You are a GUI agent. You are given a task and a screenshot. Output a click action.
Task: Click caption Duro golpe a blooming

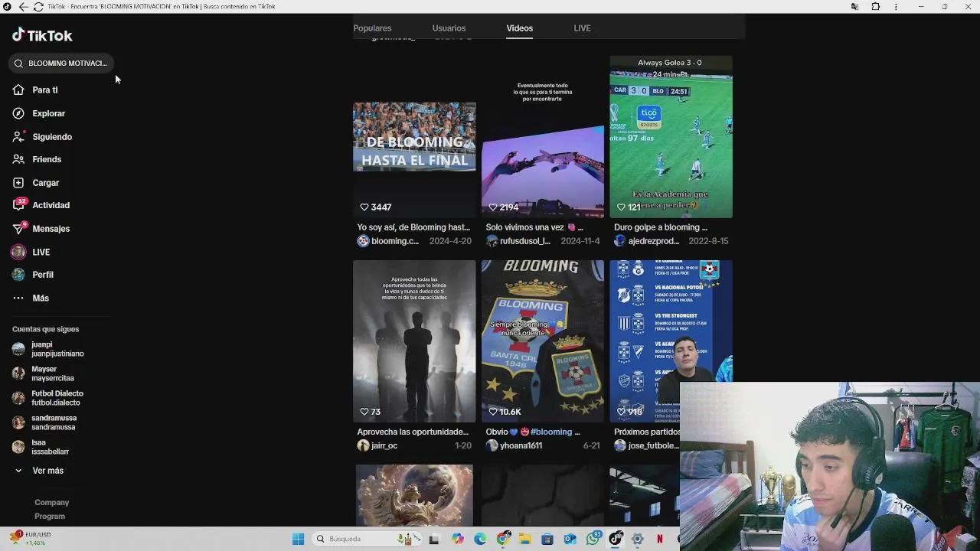point(661,227)
